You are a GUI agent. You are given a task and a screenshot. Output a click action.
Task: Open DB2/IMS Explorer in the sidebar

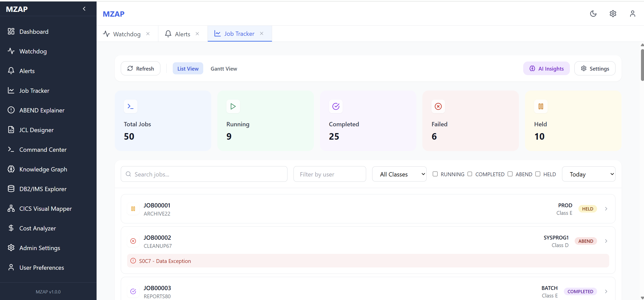(x=43, y=189)
